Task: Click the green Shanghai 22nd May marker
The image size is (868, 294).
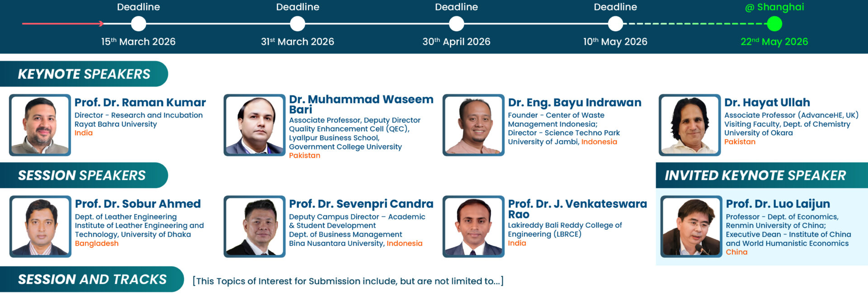Action: (774, 24)
